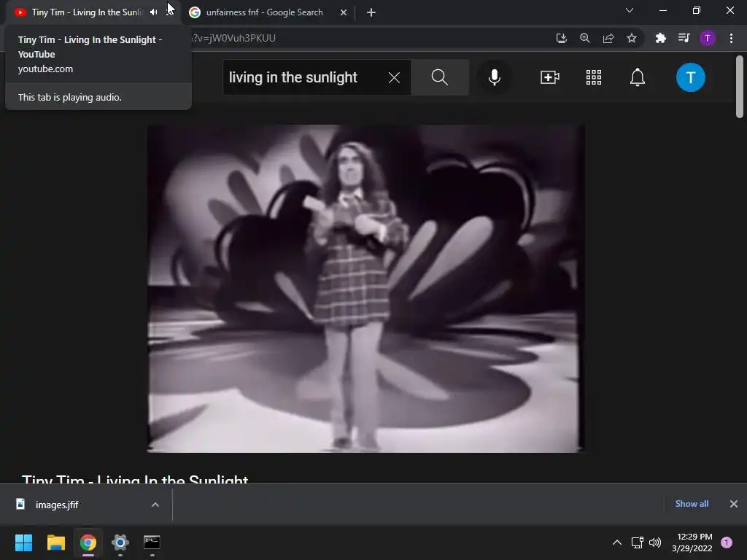
Task: Run the YouTube search with magnifier button
Action: coord(440,77)
